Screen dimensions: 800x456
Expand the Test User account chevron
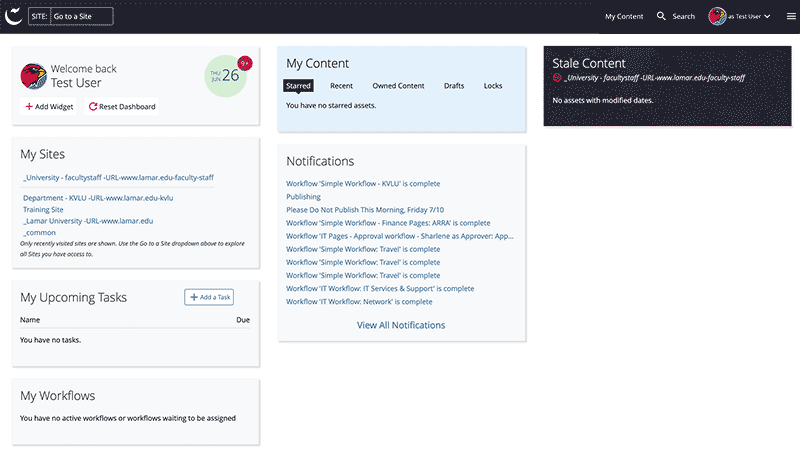(767, 16)
